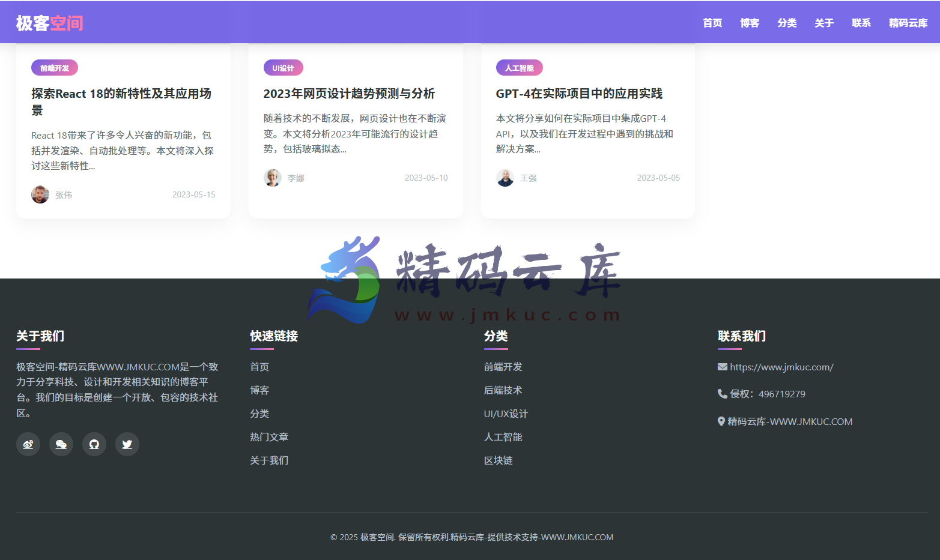The image size is (940, 560).
Task: Open footer category UI/UX设计
Action: 506,414
